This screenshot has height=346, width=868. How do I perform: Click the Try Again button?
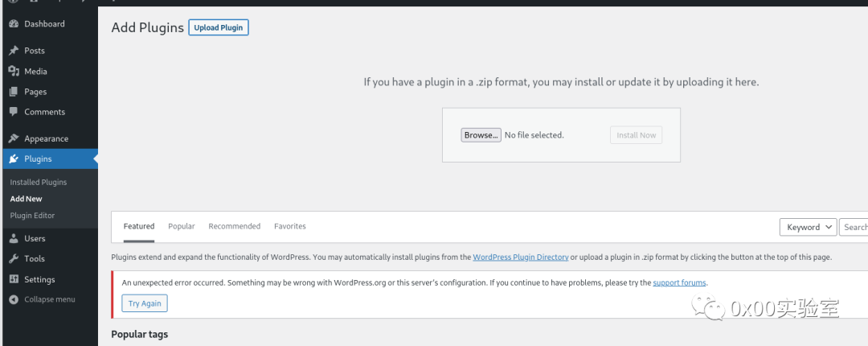[x=145, y=303]
